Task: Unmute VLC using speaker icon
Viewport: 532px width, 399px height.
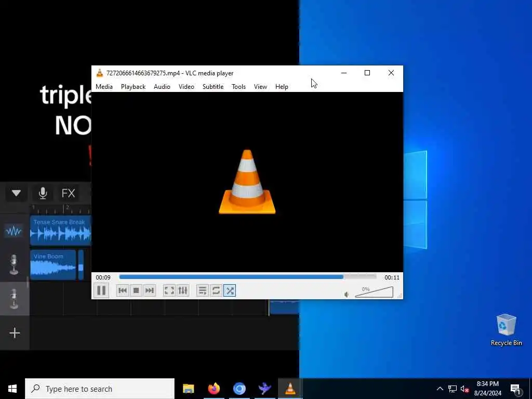Action: [347, 295]
